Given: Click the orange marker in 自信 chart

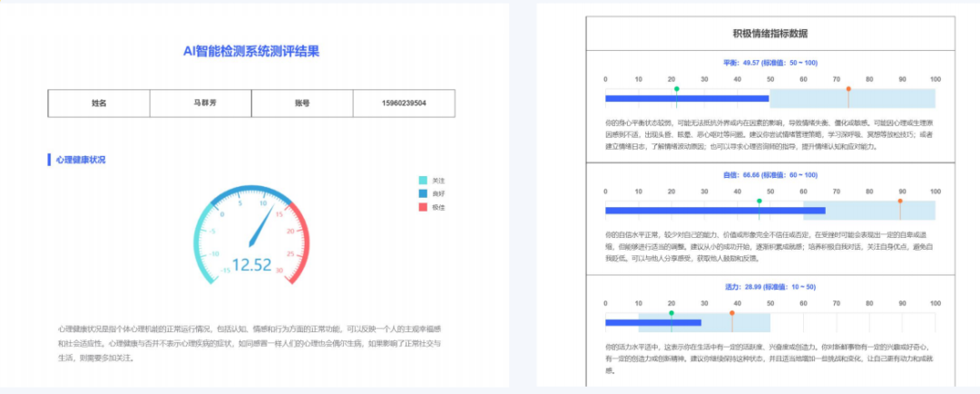Looking at the screenshot, I should (x=900, y=202).
